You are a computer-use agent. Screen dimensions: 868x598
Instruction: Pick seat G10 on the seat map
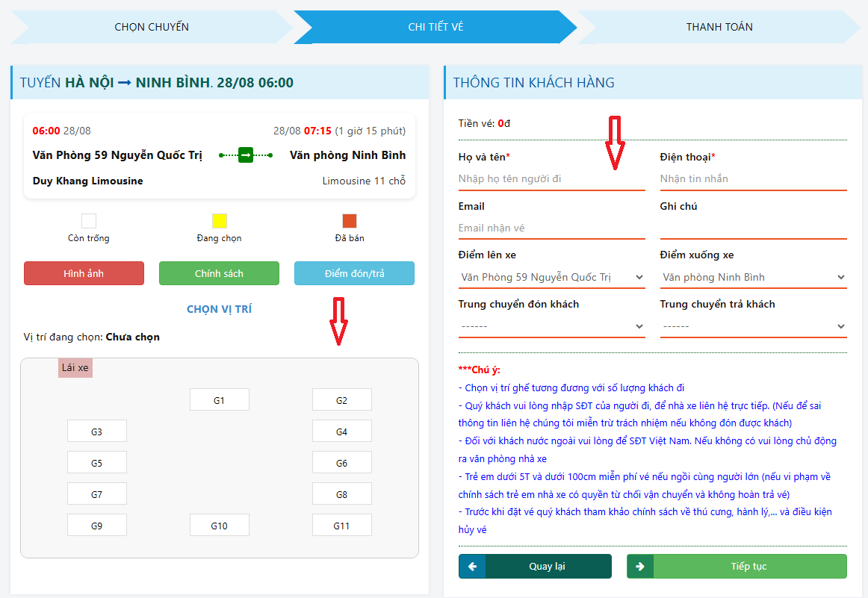click(x=219, y=526)
